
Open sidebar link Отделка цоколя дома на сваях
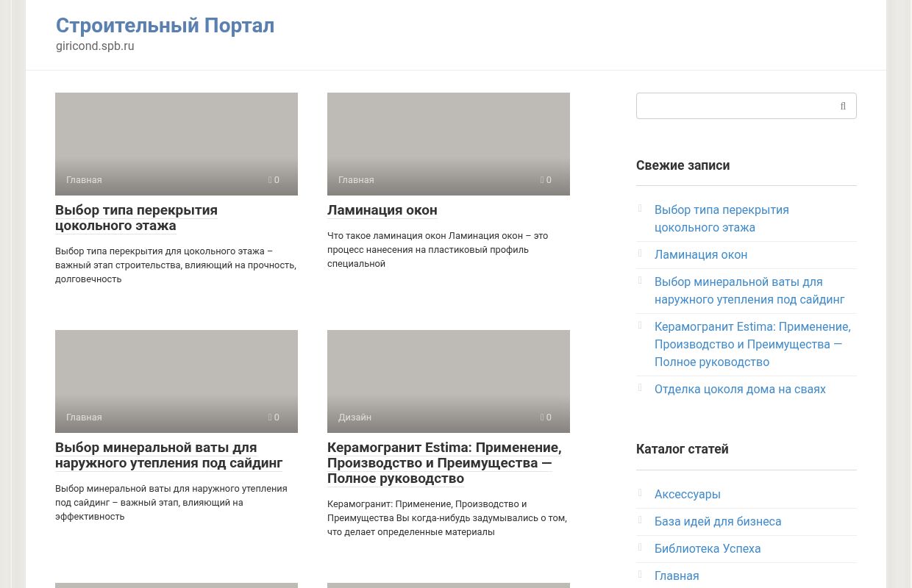coord(740,390)
